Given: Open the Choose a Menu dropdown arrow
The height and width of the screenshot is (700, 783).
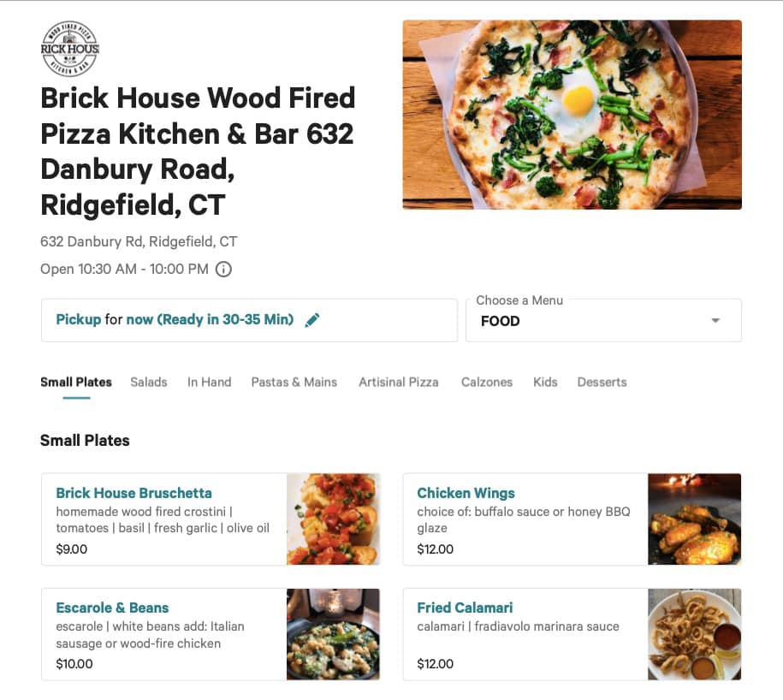Looking at the screenshot, I should [715, 321].
